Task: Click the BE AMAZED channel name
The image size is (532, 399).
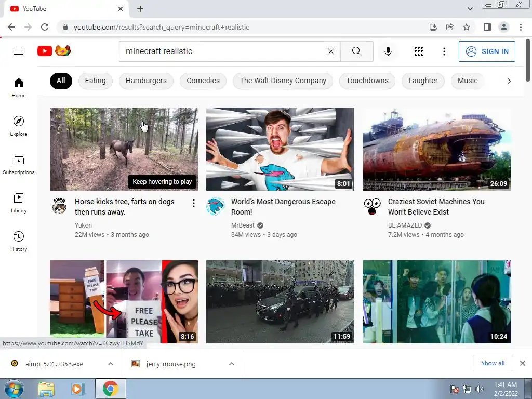Action: (x=405, y=225)
